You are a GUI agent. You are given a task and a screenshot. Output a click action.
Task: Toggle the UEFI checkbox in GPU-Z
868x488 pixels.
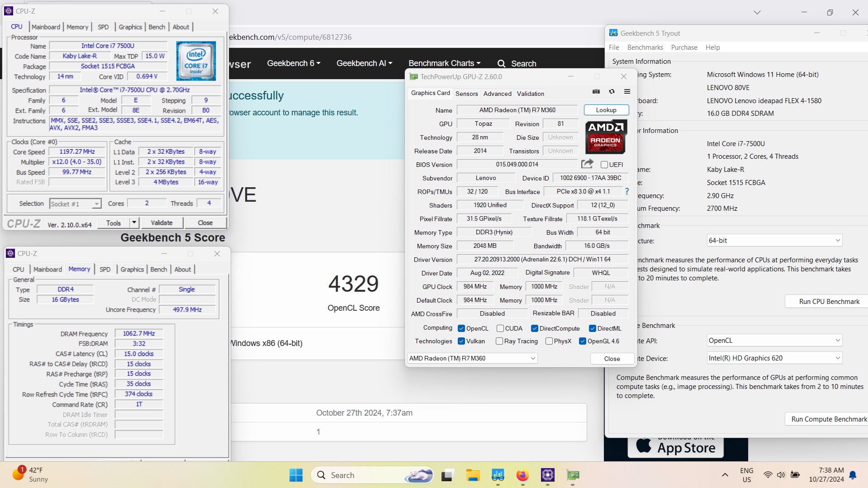pyautogui.click(x=604, y=165)
